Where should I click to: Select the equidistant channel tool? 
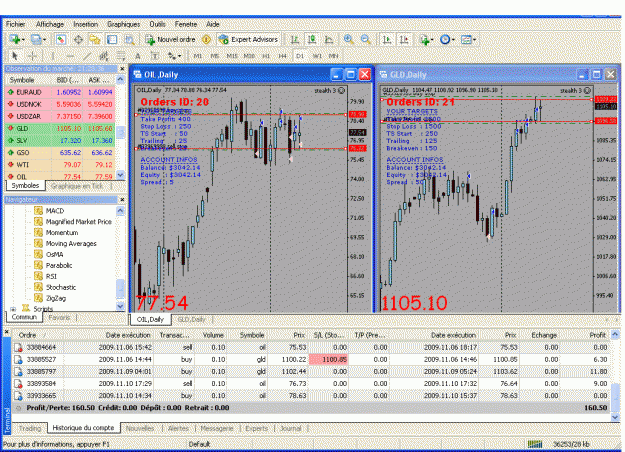tap(104, 56)
